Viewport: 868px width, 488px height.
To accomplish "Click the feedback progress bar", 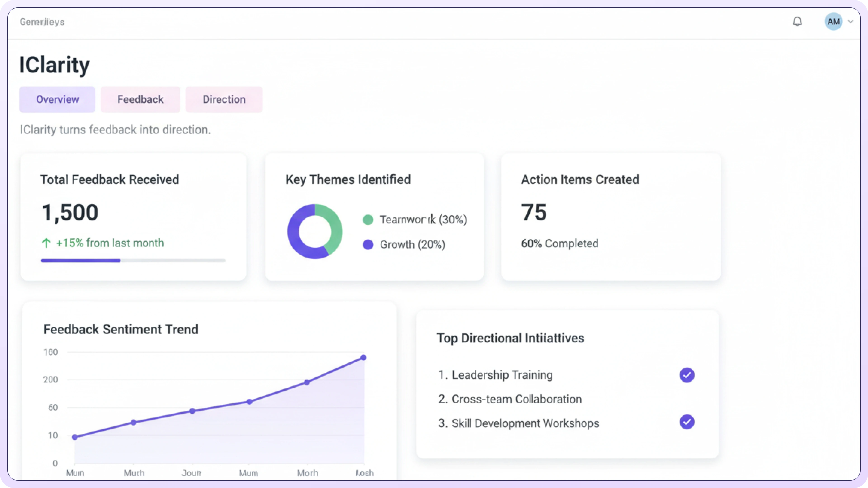I will 133,260.
